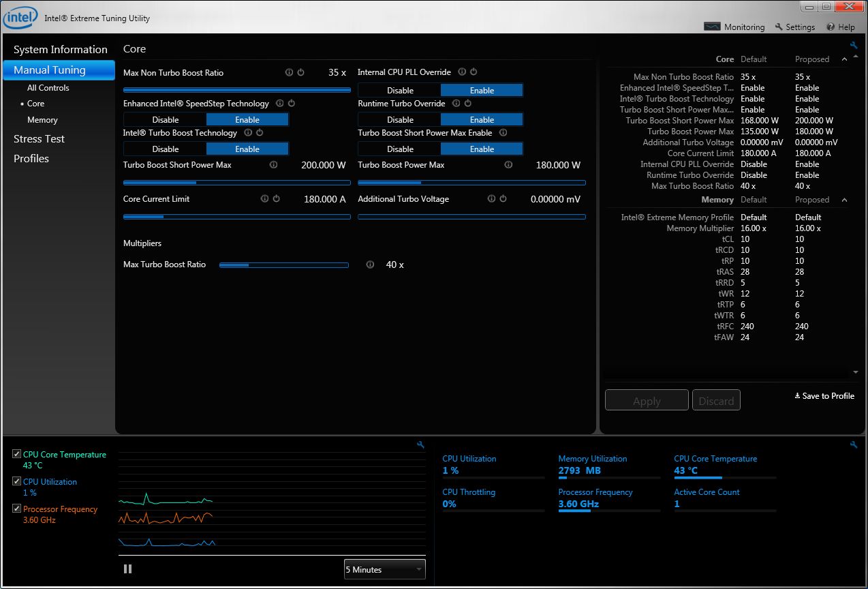Uncheck CPU Core Temperature graph checkbox
868x589 pixels.
(x=17, y=454)
